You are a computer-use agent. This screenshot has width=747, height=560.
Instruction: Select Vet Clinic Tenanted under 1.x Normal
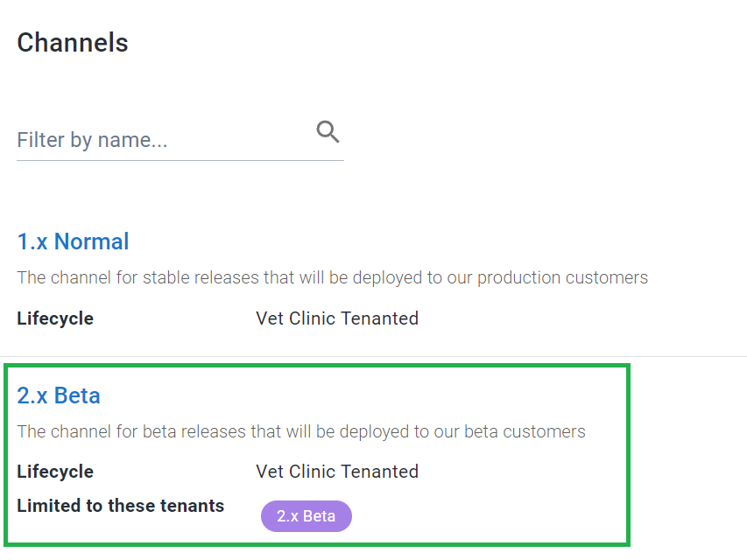pyautogui.click(x=337, y=318)
